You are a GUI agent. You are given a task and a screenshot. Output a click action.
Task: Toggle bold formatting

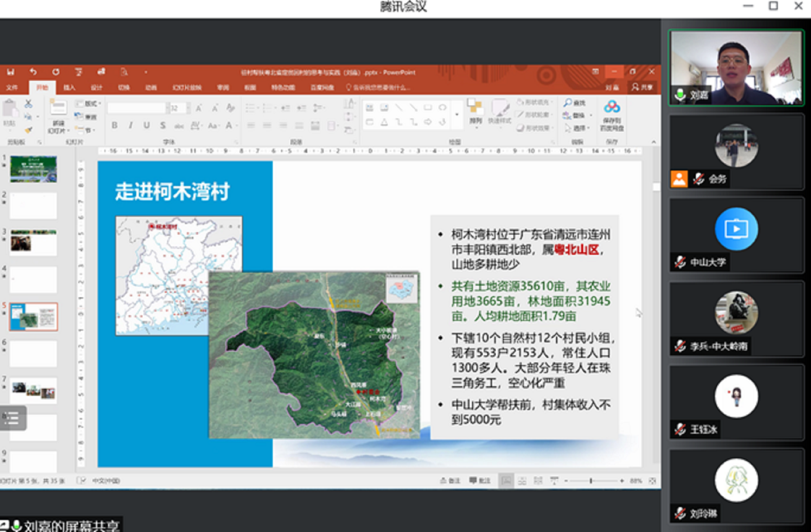[x=115, y=126]
